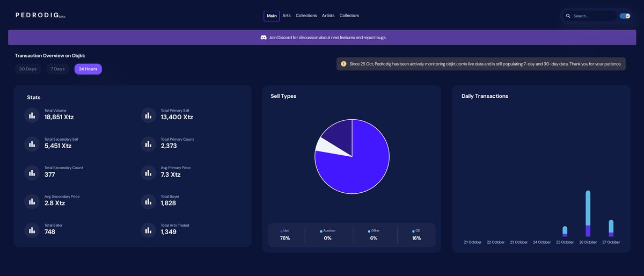Click the info icon in notice
644x276 pixels.
(x=343, y=64)
